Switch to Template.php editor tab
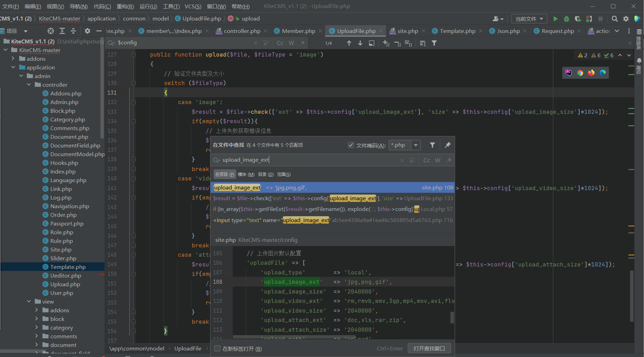The image size is (644, 357). (x=457, y=31)
